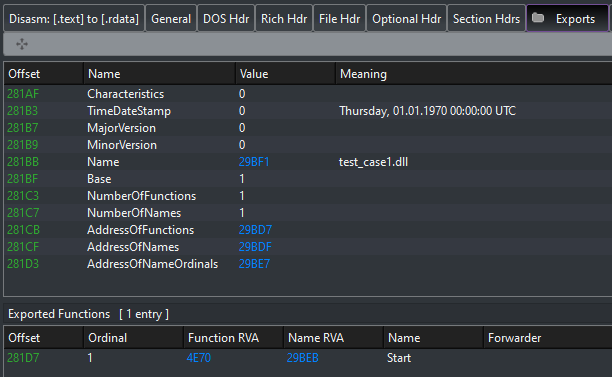
Task: Click offset 281D7 in Exported Functions
Action: point(23,358)
